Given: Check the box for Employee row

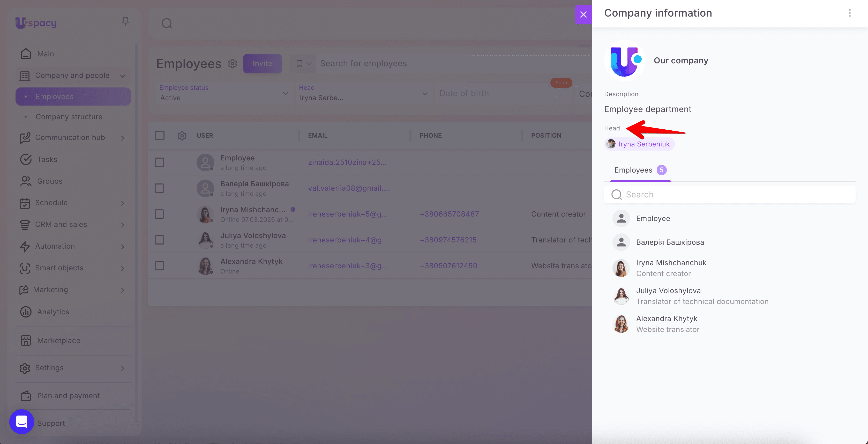Looking at the screenshot, I should (x=159, y=162).
